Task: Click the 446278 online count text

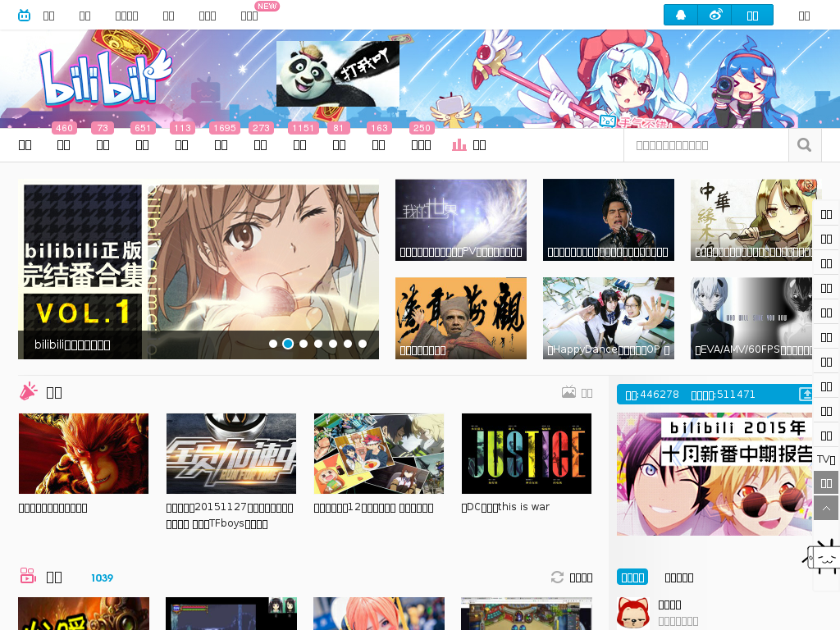Action: (652, 395)
